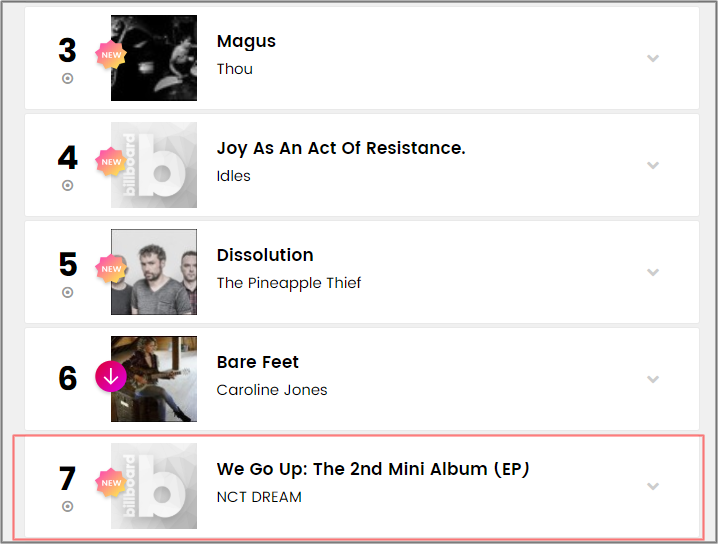Click the pink down-arrow icon on Bare Feet
Screen dimensions: 718x544
pyautogui.click(x=110, y=377)
